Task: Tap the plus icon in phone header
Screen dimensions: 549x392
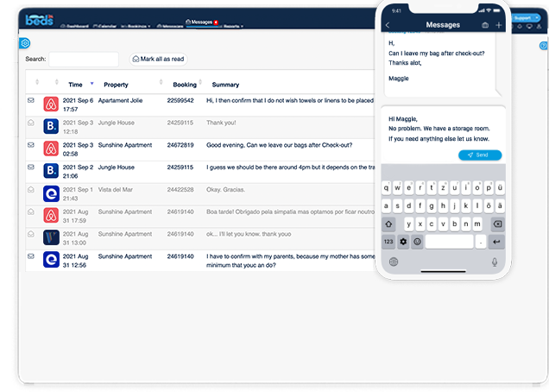Action: pos(499,25)
